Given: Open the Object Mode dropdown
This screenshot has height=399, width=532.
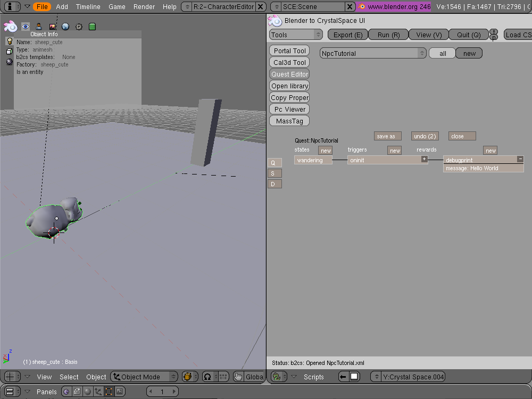Looking at the screenshot, I should tap(144, 377).
